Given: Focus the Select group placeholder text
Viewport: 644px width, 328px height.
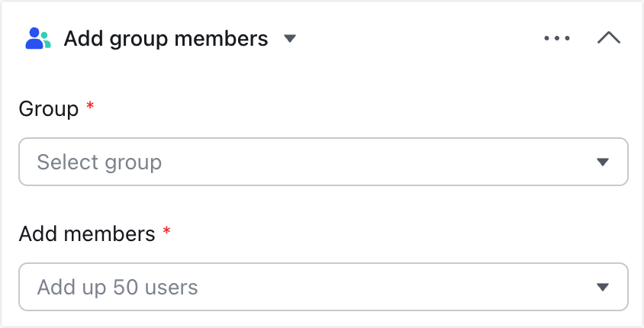Looking at the screenshot, I should click(99, 162).
